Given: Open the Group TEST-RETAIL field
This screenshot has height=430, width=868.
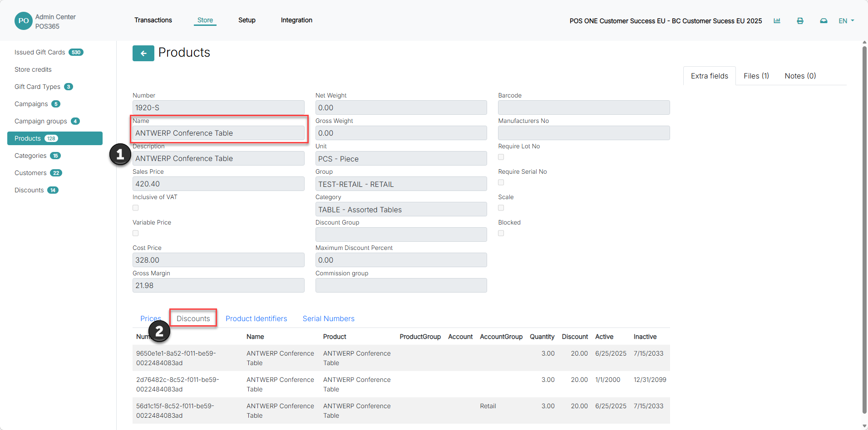Looking at the screenshot, I should point(401,184).
